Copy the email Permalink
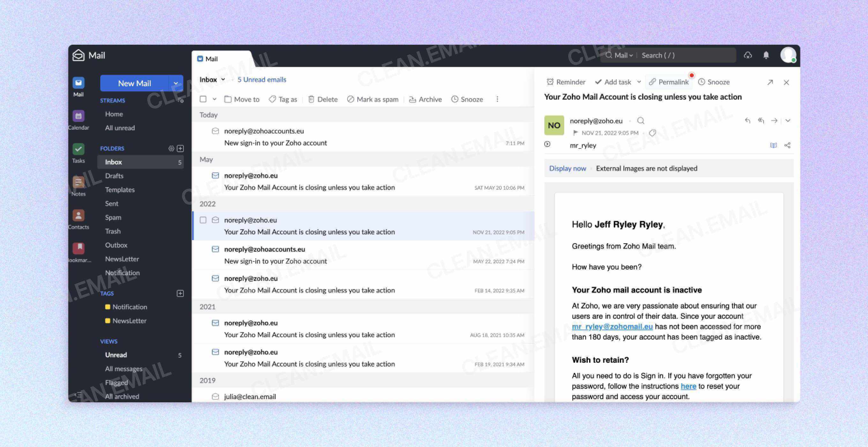The width and height of the screenshot is (868, 447). coord(669,82)
